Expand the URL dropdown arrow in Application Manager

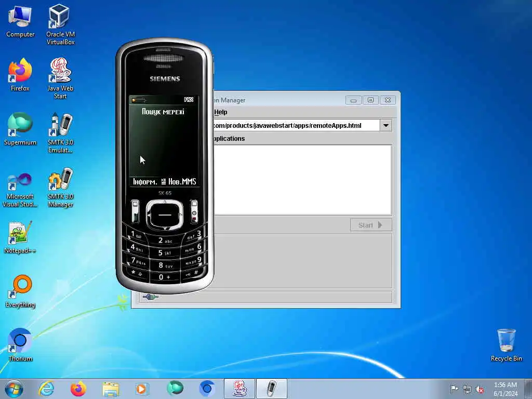pos(386,126)
